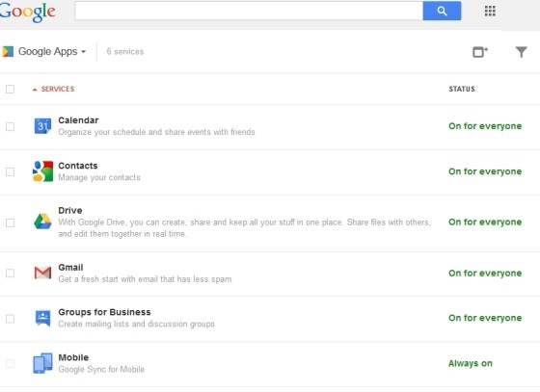Click the Gmail envelope icon

(42, 273)
